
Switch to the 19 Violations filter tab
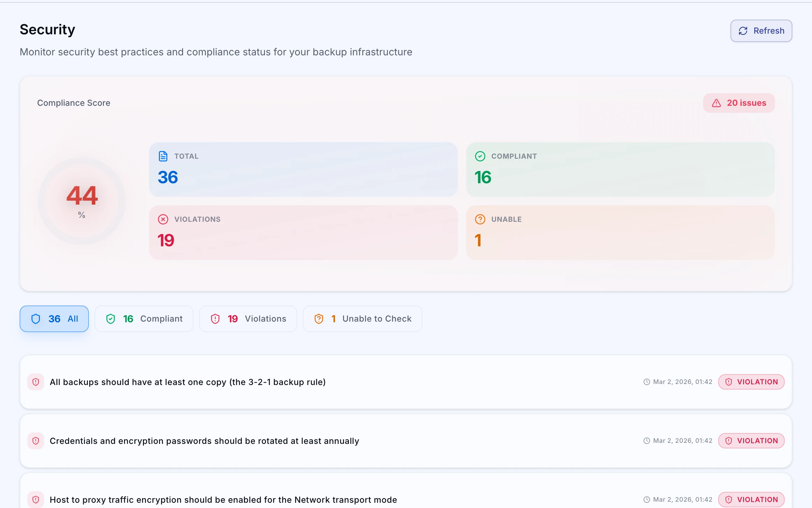tap(248, 319)
